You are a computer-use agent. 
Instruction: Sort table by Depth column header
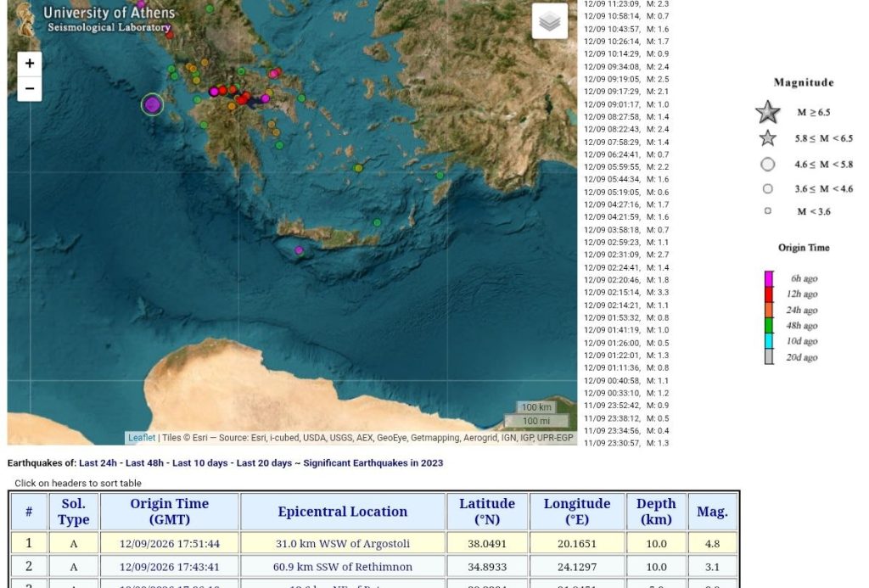656,512
